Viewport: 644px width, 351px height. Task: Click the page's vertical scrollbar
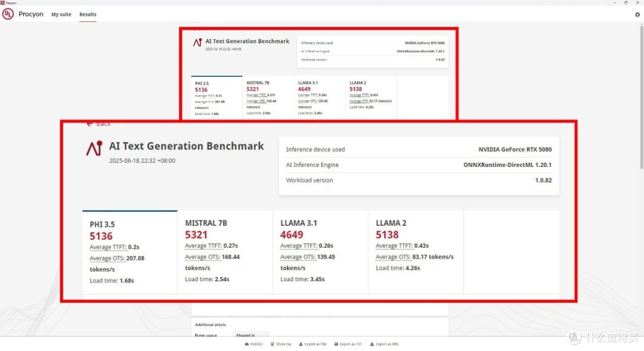(642, 97)
